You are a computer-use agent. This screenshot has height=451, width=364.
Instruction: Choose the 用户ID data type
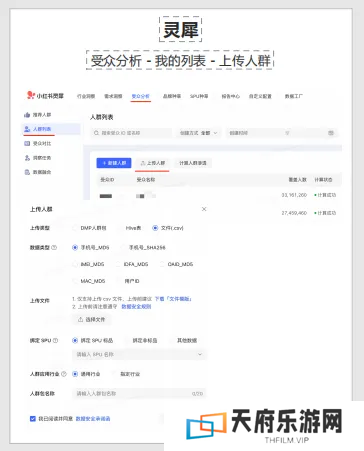point(119,281)
